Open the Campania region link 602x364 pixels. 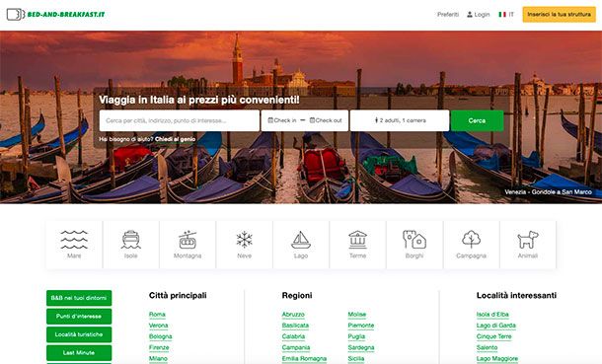pos(296,348)
